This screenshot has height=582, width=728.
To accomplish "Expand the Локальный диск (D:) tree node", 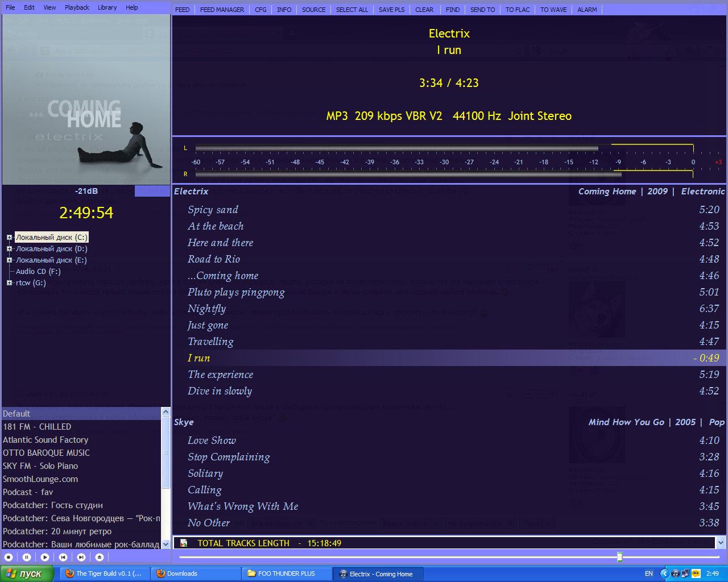I will pyautogui.click(x=9, y=249).
